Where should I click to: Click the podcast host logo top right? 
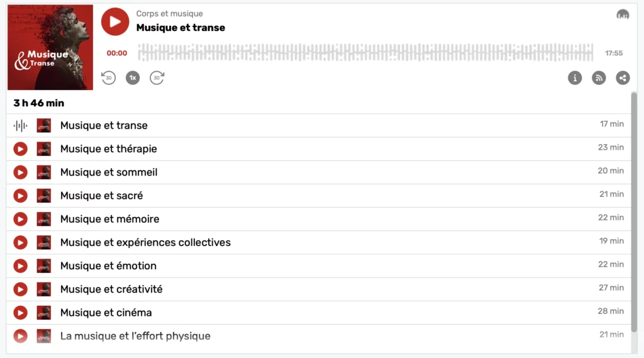click(x=623, y=14)
